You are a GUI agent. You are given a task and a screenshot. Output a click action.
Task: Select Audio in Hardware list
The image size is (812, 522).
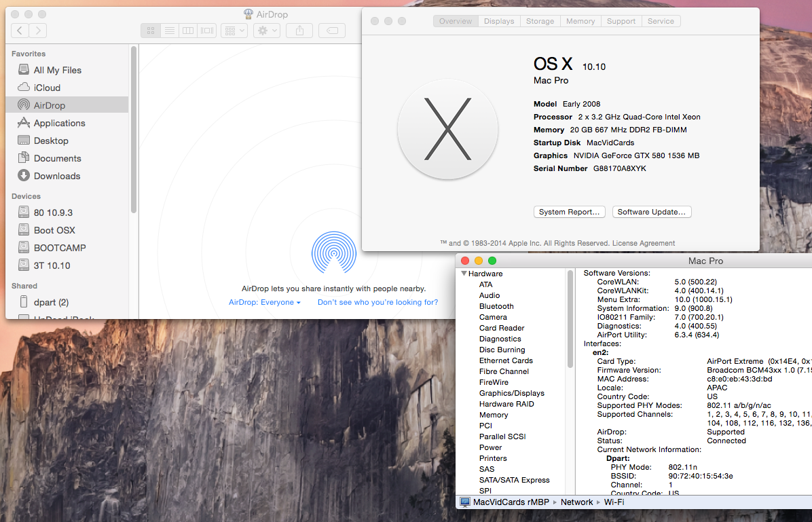point(490,295)
